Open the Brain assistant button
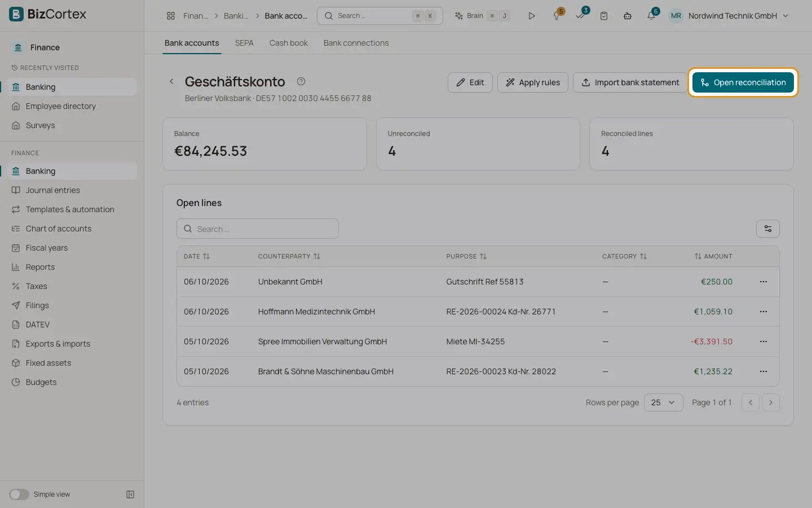812x508 pixels. pos(482,16)
